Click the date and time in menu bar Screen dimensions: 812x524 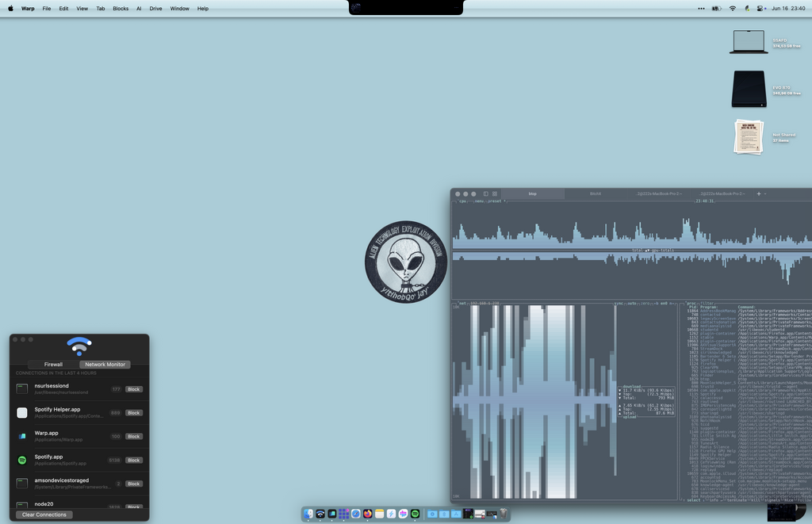coord(788,8)
